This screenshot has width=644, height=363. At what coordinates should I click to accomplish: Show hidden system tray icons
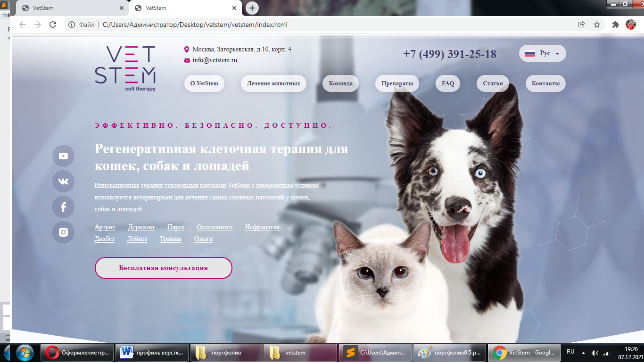click(x=583, y=353)
